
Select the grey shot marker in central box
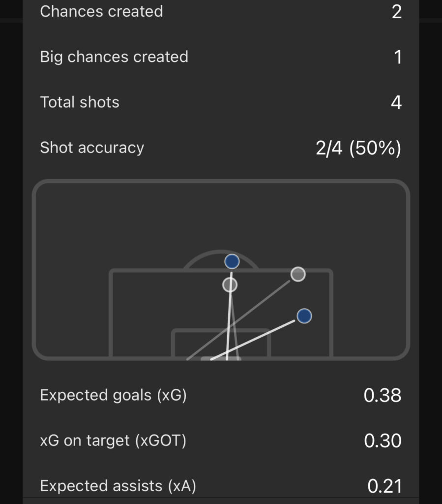point(230,285)
